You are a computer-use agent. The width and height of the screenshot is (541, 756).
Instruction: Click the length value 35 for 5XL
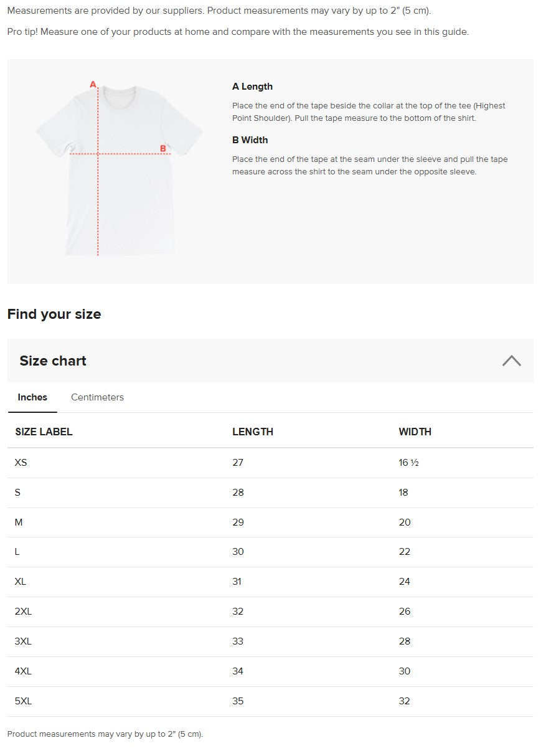pyautogui.click(x=238, y=701)
